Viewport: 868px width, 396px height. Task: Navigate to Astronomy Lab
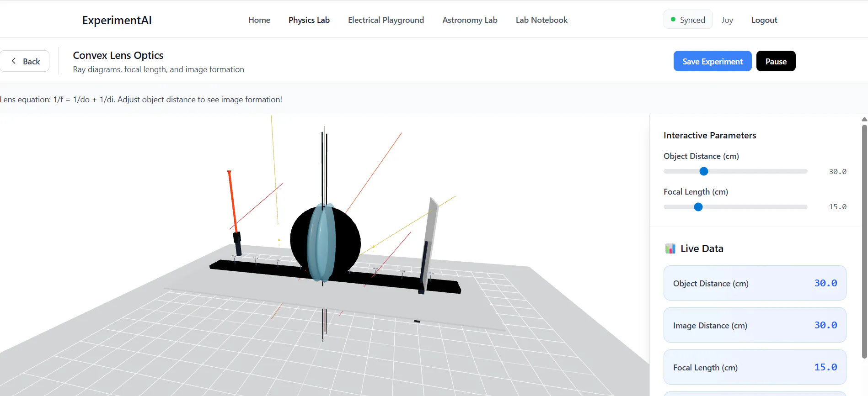470,20
